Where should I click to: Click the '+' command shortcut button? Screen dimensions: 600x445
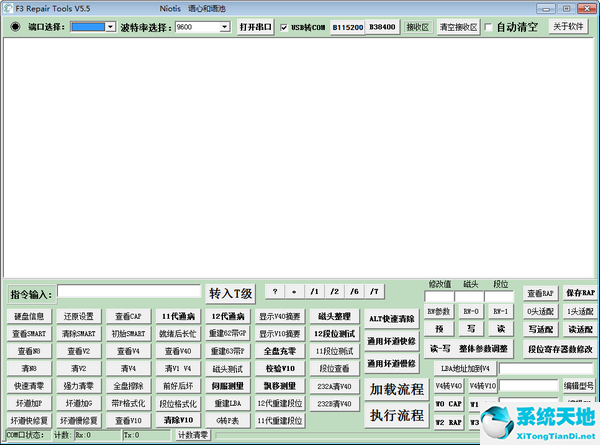point(294,291)
